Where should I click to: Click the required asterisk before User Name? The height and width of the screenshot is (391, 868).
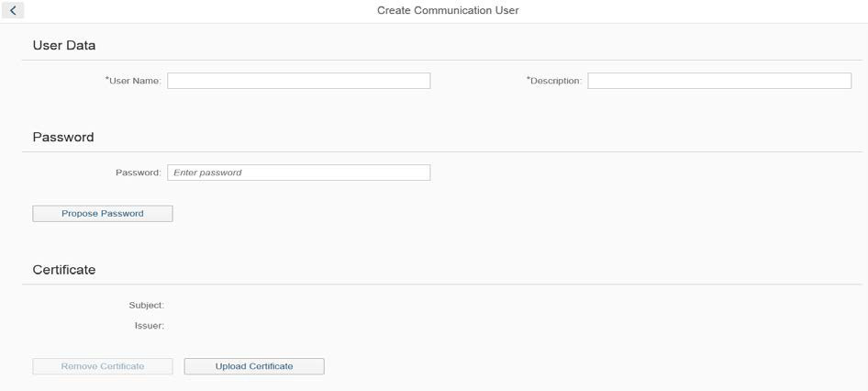point(107,79)
